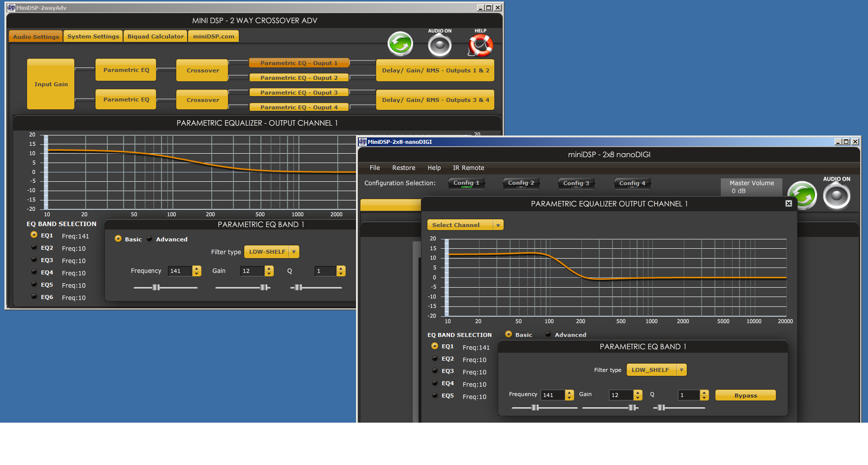Select EQ2 band in 2-way window
The image size is (868, 465).
tap(34, 247)
